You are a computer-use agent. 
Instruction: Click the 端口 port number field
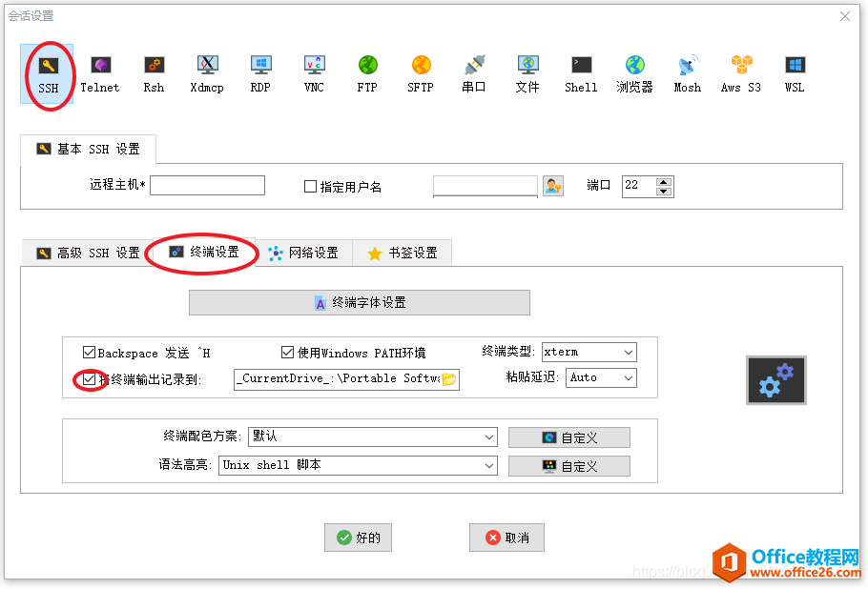[x=639, y=187]
